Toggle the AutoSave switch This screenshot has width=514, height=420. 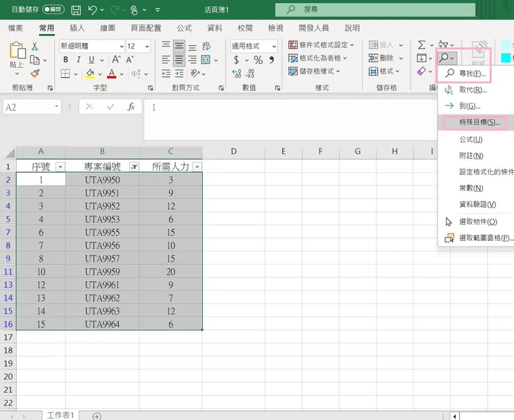(x=53, y=10)
